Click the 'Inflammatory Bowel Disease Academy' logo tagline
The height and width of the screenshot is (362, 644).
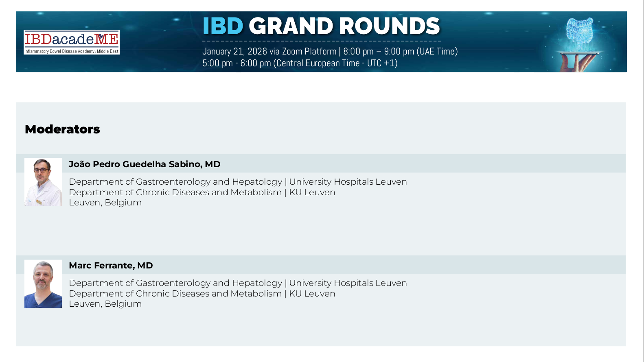(x=59, y=52)
